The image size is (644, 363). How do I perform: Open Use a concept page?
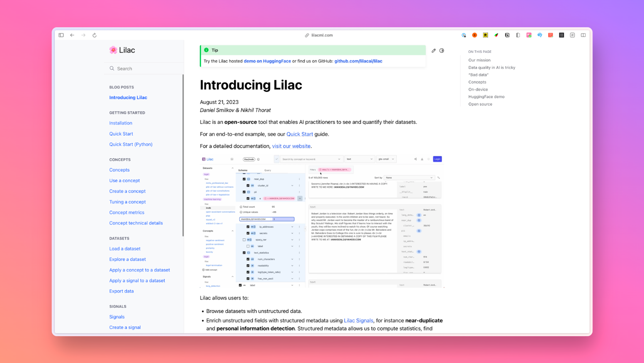point(125,181)
